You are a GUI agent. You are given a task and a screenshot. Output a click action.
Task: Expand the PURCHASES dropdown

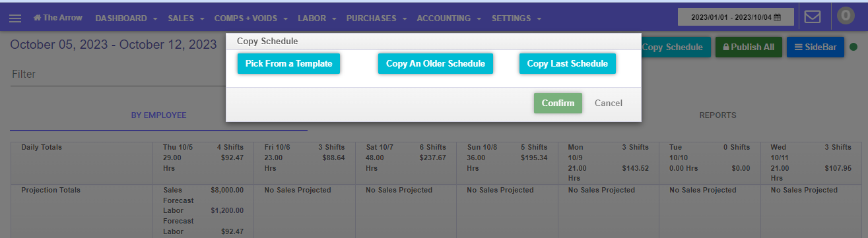click(376, 18)
